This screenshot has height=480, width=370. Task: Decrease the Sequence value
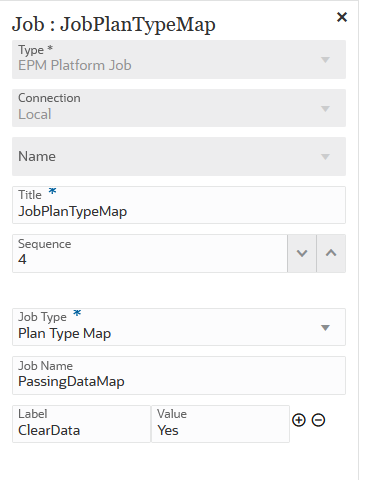tap(302, 253)
